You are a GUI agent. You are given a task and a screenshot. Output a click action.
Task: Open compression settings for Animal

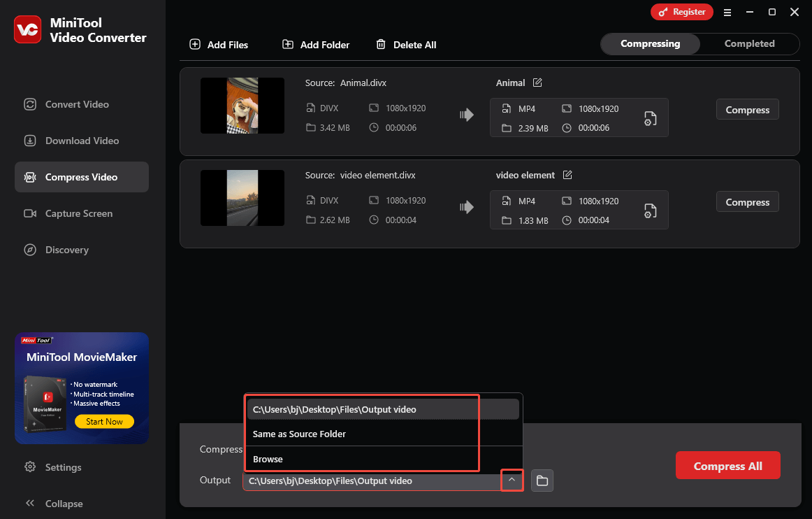(650, 118)
